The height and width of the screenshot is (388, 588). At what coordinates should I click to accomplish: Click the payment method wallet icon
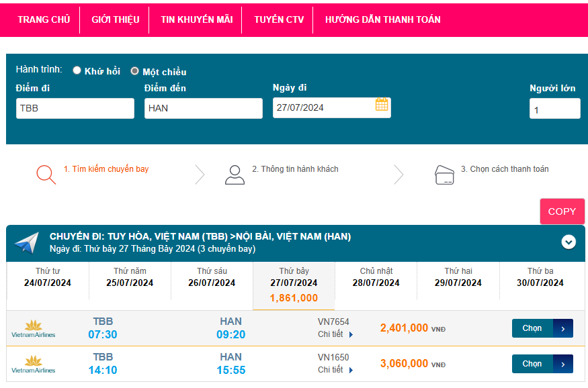click(x=444, y=175)
